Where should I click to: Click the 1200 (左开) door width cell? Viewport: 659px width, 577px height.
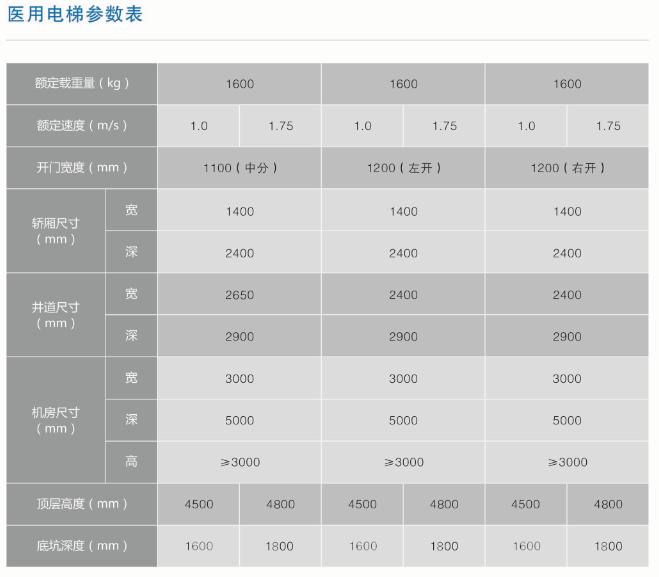click(x=403, y=168)
